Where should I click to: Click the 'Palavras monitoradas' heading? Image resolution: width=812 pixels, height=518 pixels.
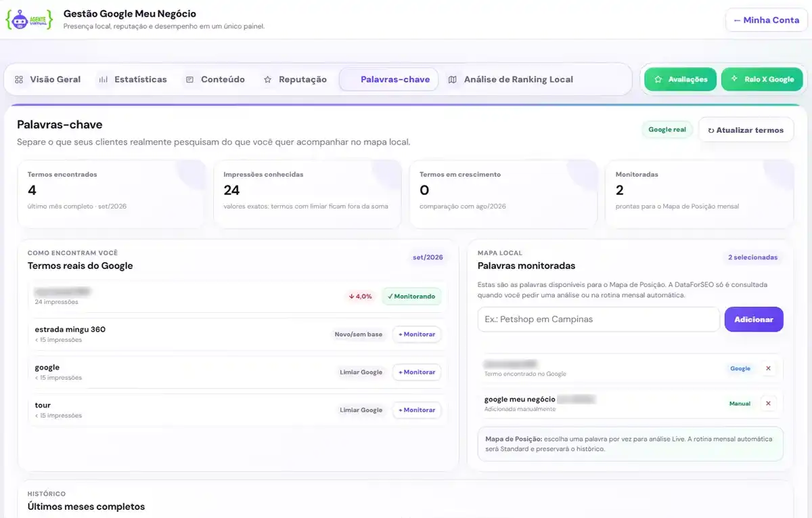click(526, 266)
